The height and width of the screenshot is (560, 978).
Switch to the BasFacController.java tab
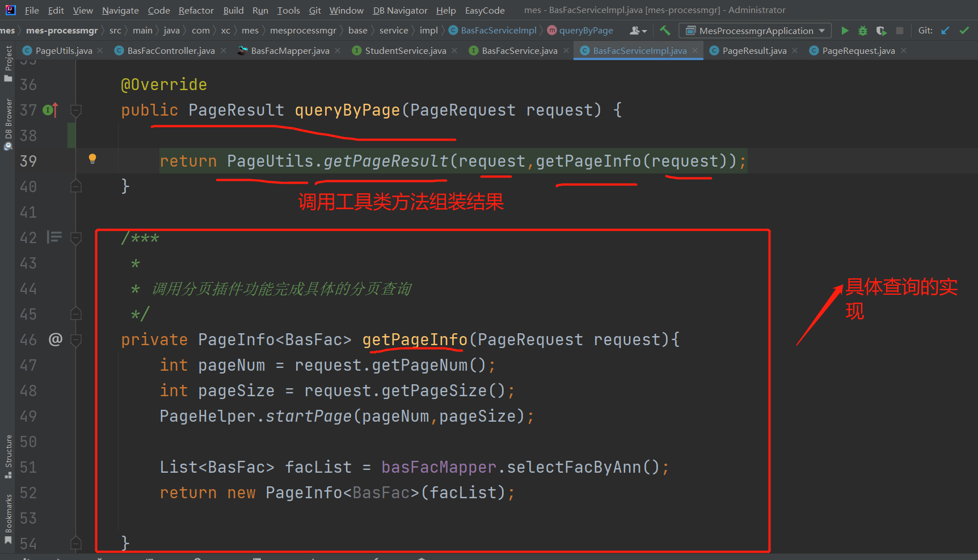171,50
